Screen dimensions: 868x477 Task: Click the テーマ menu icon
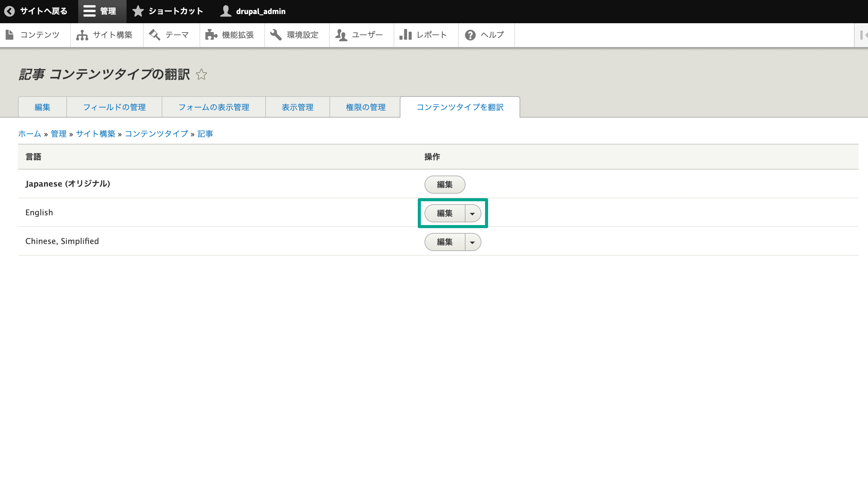(x=154, y=35)
